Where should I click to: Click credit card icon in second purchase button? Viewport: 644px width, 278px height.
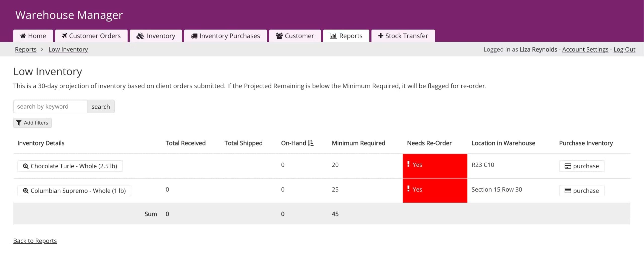[568, 191]
